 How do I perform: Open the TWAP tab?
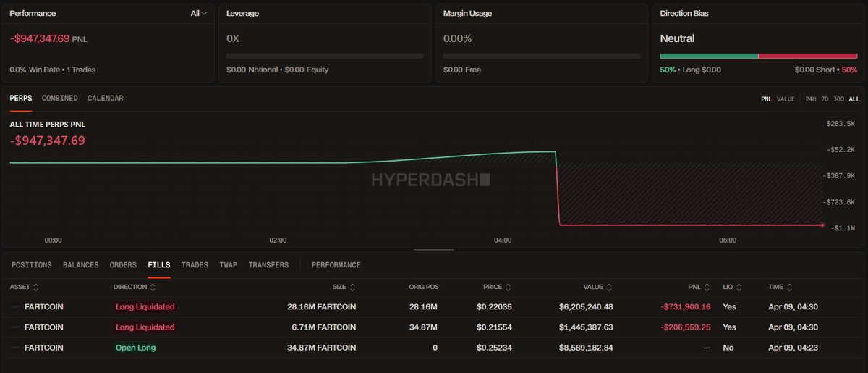229,265
